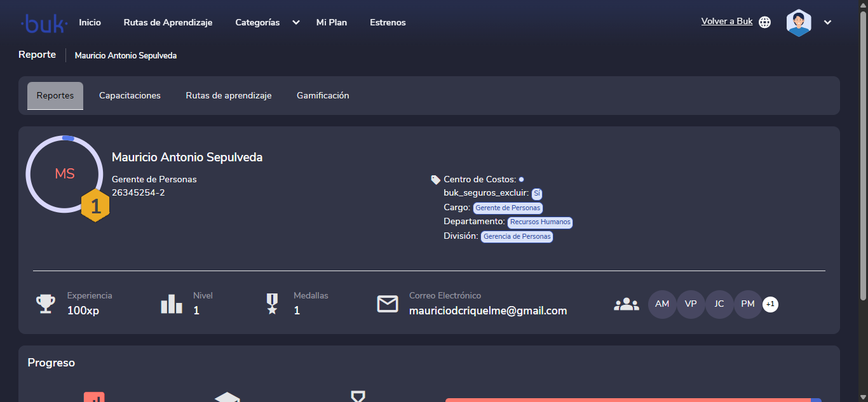The height and width of the screenshot is (402, 868).
Task: Click the level 1 hexagon badge
Action: pos(95,206)
